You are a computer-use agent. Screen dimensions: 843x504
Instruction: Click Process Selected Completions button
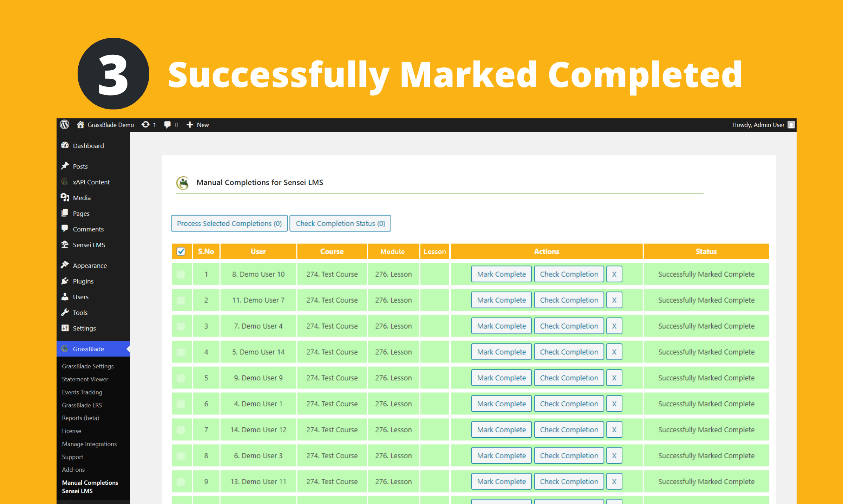click(x=229, y=223)
